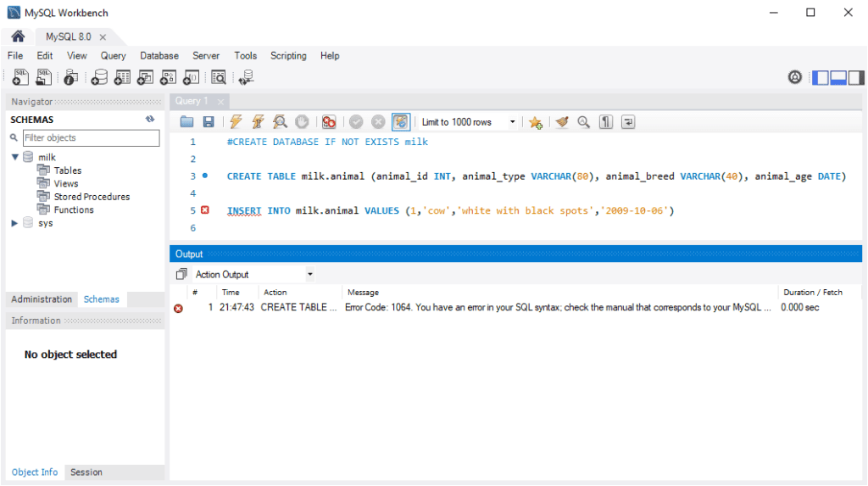Click the Filter objects search field
This screenshot has width=868, height=486.
90,137
